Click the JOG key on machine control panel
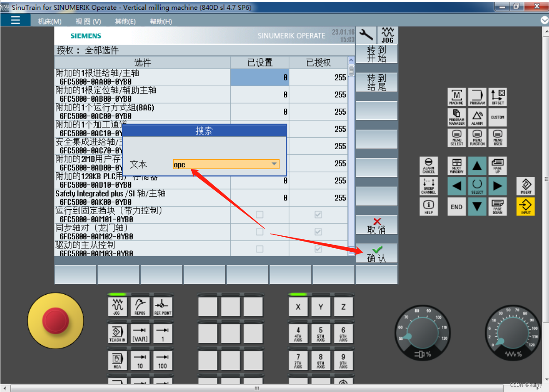Image resolution: width=549 pixels, height=392 pixels. [x=117, y=307]
